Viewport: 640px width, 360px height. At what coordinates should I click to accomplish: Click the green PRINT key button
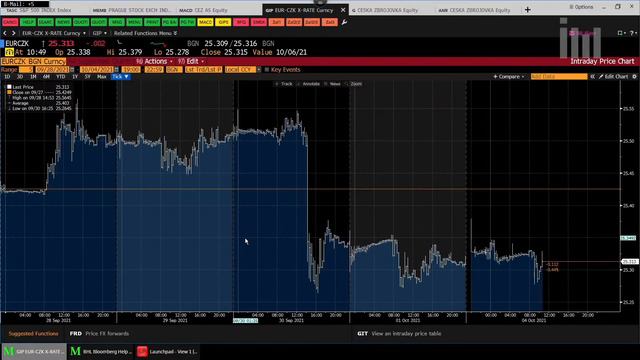click(x=152, y=22)
